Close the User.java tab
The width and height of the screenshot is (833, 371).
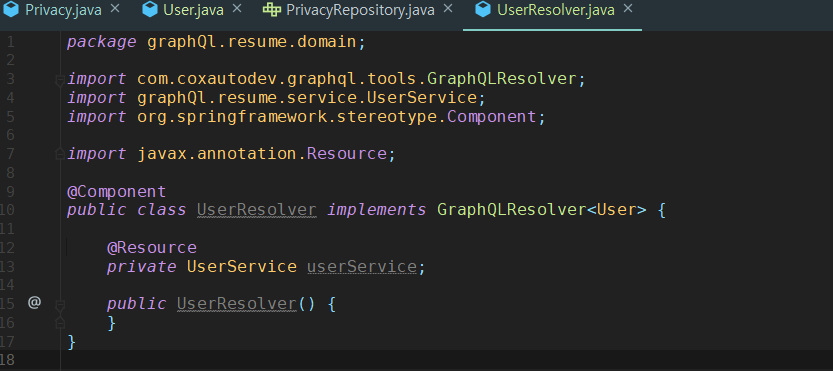click(237, 9)
